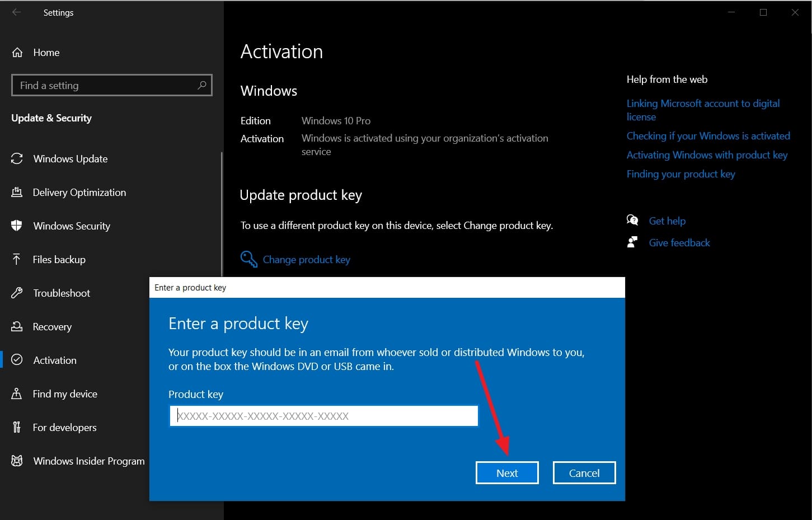The image size is (812, 520).
Task: Open Linking Microsoft account to digital license link
Action: click(x=703, y=110)
